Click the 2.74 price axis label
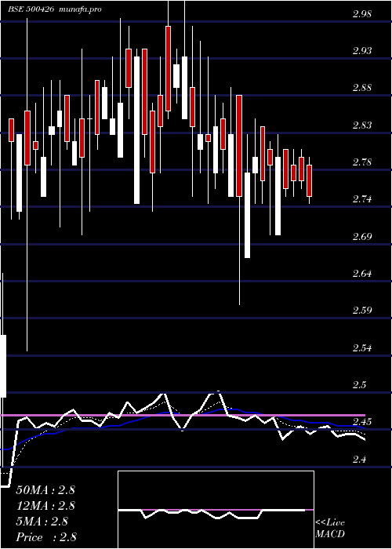 tap(362, 199)
